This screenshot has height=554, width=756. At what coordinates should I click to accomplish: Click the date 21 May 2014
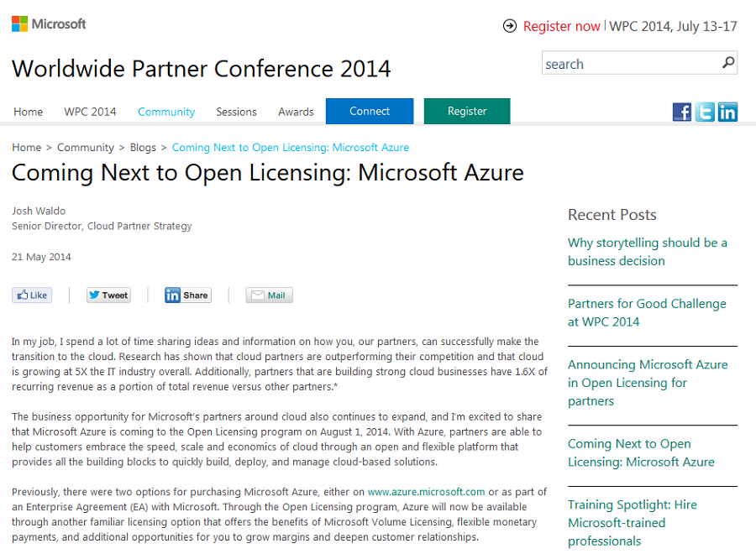(41, 257)
